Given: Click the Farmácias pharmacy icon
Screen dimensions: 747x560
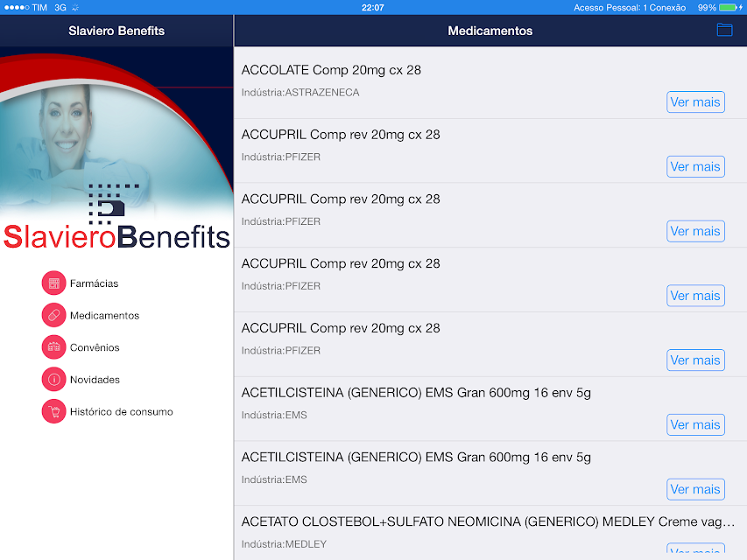Looking at the screenshot, I should click(53, 283).
